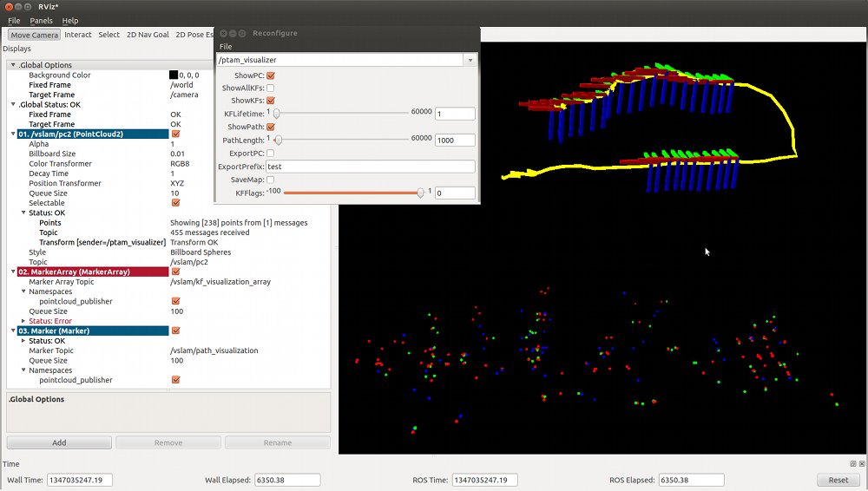Expand the Status: Error tree item
868x491 pixels.
(24, 321)
